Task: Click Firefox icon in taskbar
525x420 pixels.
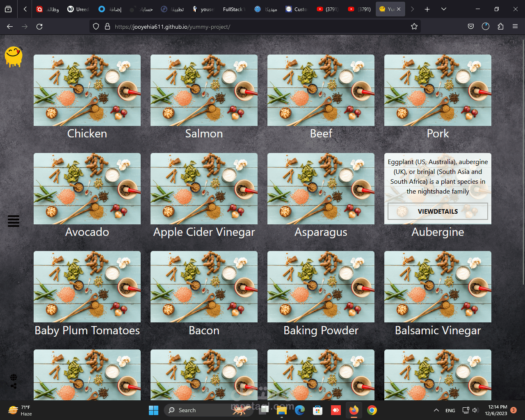Action: (354, 410)
